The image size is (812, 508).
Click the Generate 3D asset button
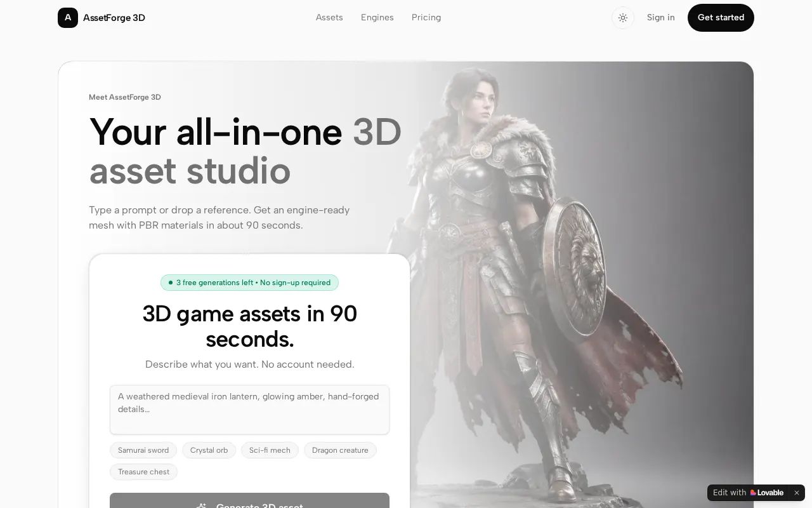point(249,501)
